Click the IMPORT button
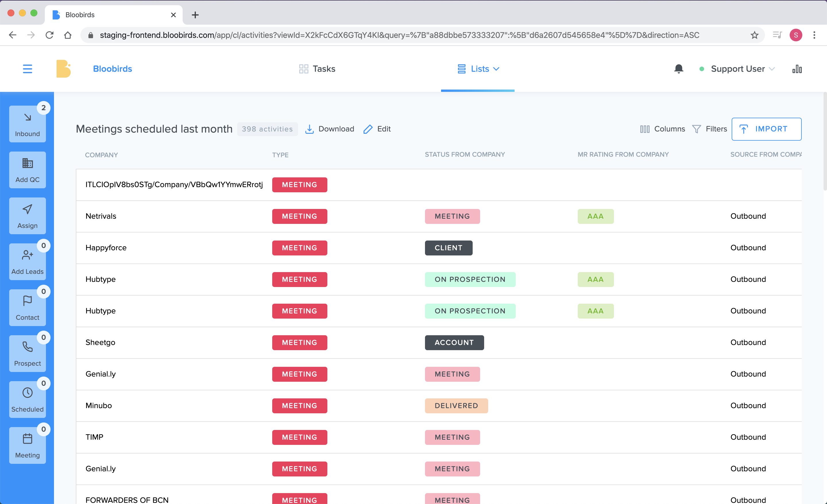 (766, 129)
